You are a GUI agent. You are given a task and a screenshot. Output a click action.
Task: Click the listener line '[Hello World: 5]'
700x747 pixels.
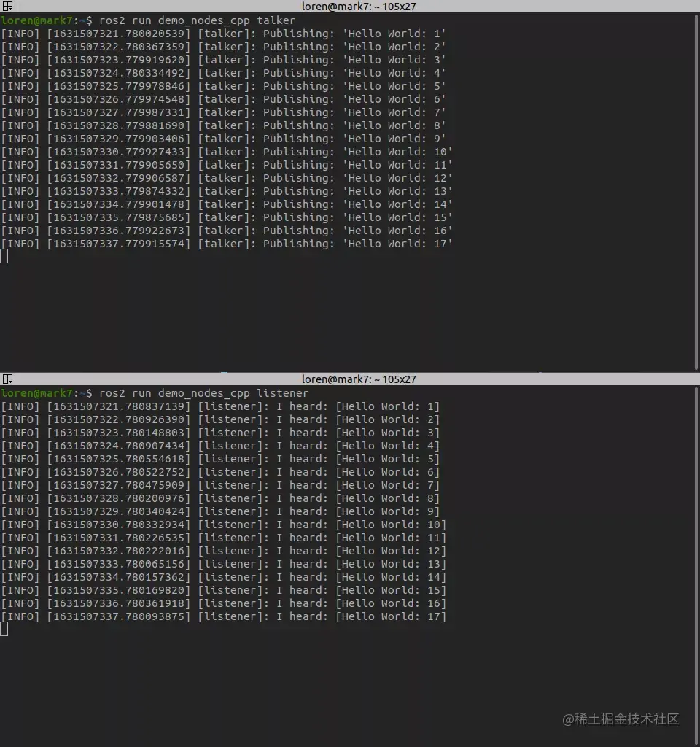click(220, 459)
